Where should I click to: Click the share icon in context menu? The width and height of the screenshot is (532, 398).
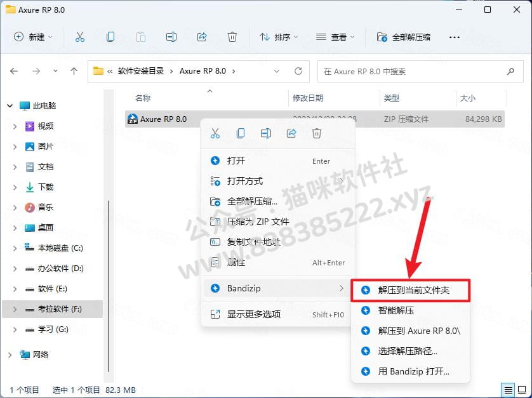291,133
